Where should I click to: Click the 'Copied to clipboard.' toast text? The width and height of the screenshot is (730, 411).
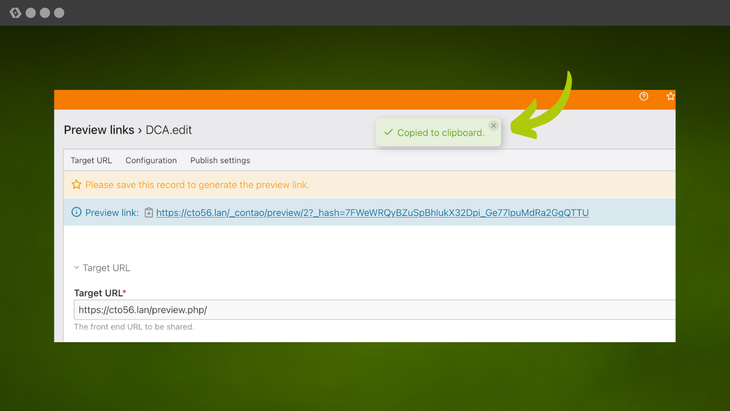[440, 133]
